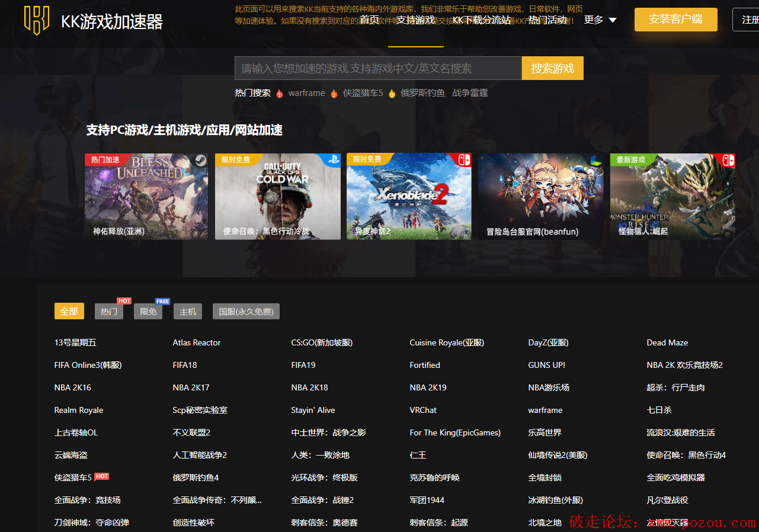Select the 全部 filter tab
The width and height of the screenshot is (759, 532).
[69, 312]
